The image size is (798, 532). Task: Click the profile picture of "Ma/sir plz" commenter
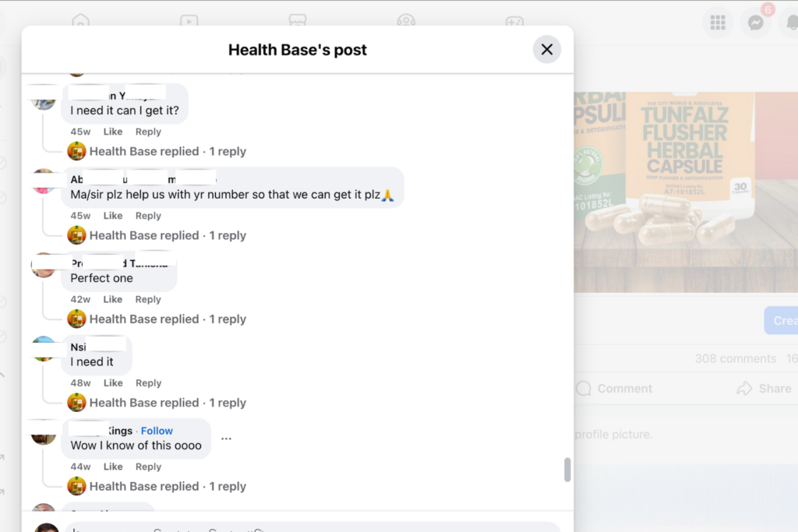tap(44, 181)
